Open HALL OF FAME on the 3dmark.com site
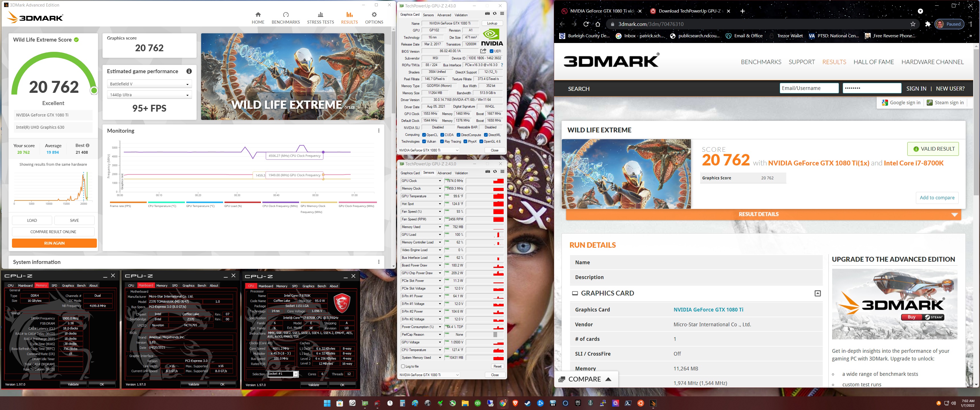The height and width of the screenshot is (410, 980). 873,62
